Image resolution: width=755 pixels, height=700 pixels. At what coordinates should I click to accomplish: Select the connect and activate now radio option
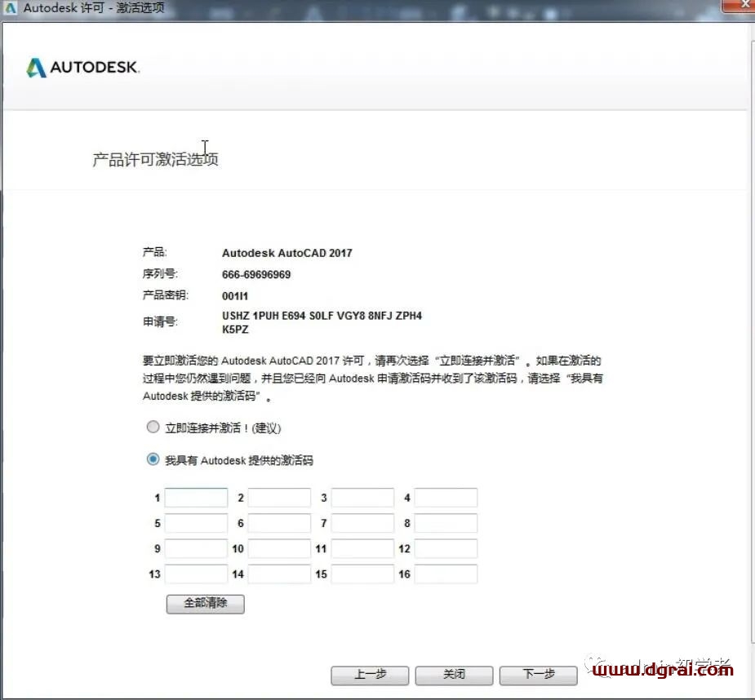[153, 427]
